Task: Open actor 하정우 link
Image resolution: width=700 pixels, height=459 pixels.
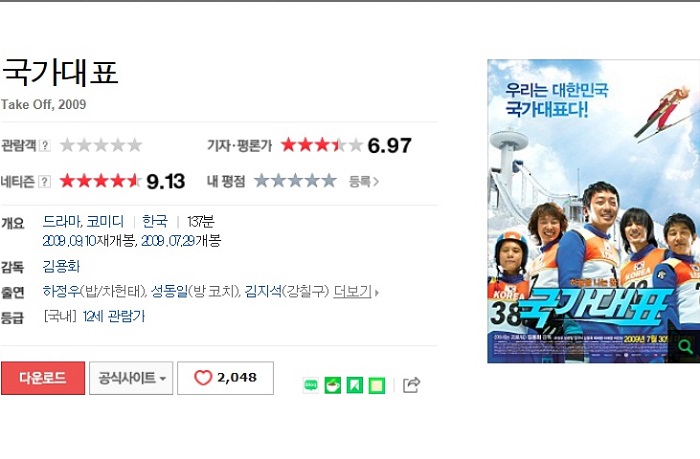Action: pyautogui.click(x=62, y=292)
